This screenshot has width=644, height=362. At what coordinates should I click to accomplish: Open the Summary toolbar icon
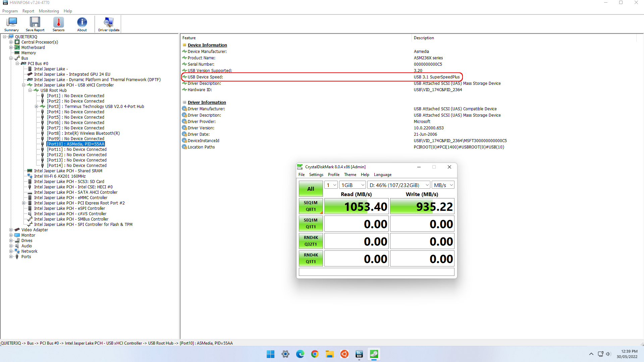11,24
